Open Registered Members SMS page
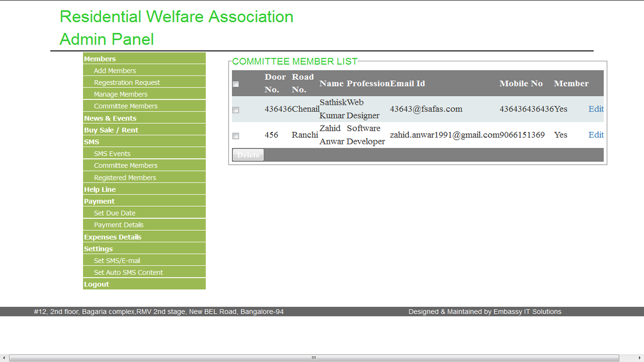 pyautogui.click(x=144, y=177)
